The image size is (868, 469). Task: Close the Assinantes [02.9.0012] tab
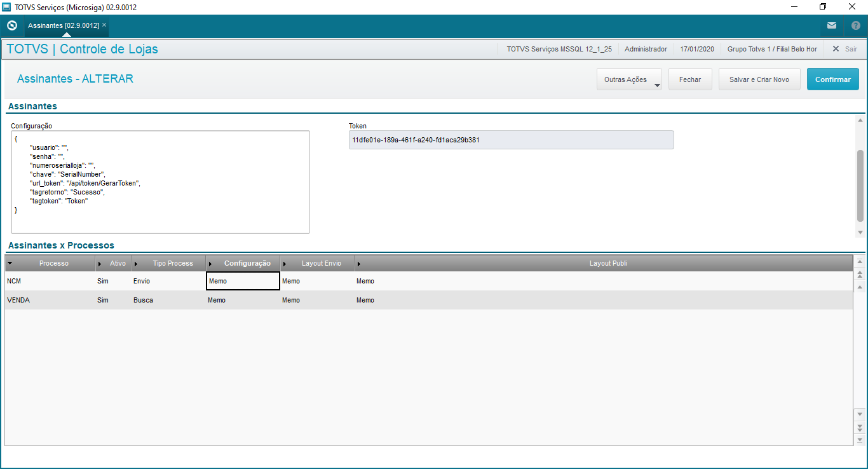(104, 25)
